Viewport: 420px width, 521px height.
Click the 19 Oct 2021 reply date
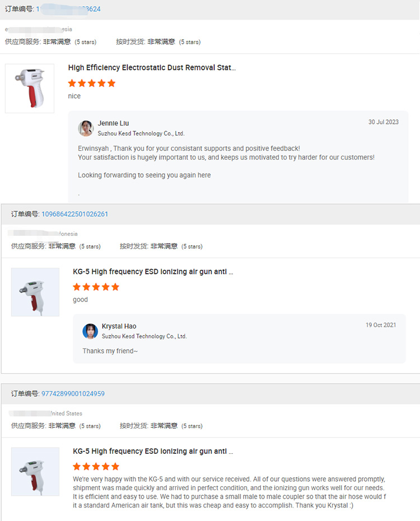[x=381, y=325]
